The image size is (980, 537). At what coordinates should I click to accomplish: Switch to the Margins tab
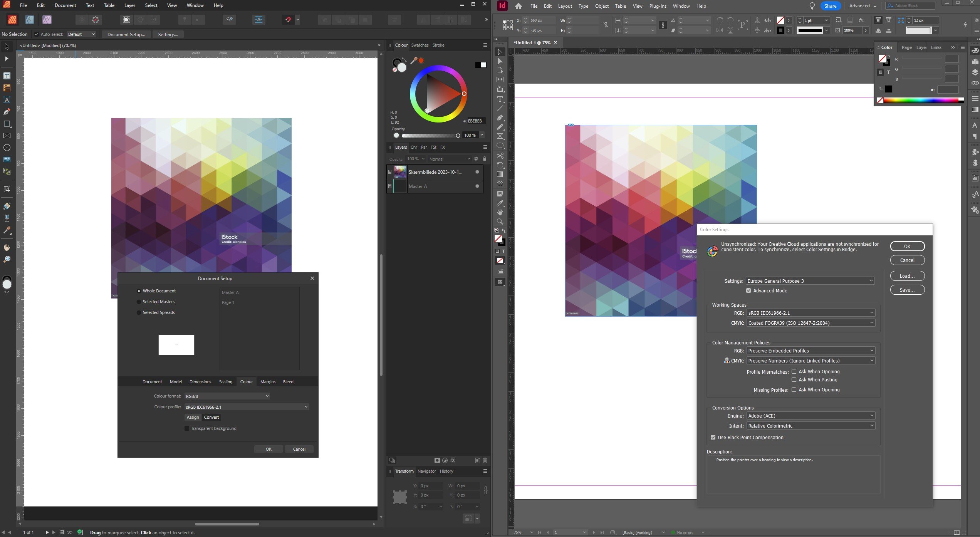click(268, 382)
